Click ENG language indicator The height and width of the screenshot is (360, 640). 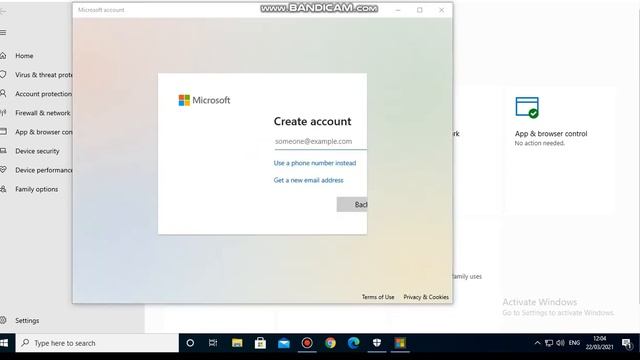click(x=574, y=343)
